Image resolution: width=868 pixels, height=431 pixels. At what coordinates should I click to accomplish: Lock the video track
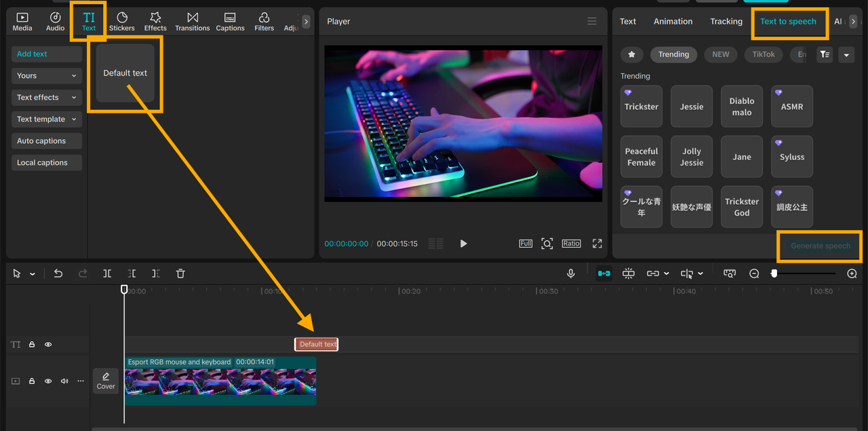pyautogui.click(x=32, y=381)
